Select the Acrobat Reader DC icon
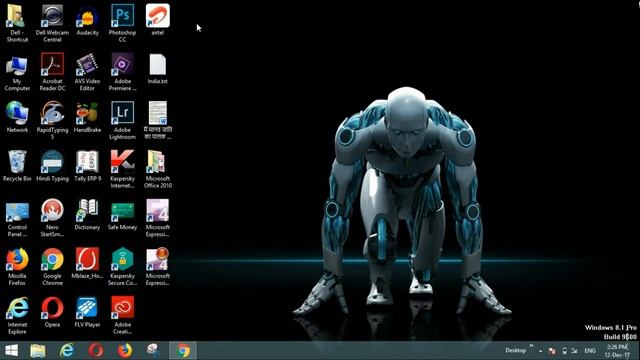Image resolution: width=640 pixels, height=360 pixels. pyautogui.click(x=52, y=64)
